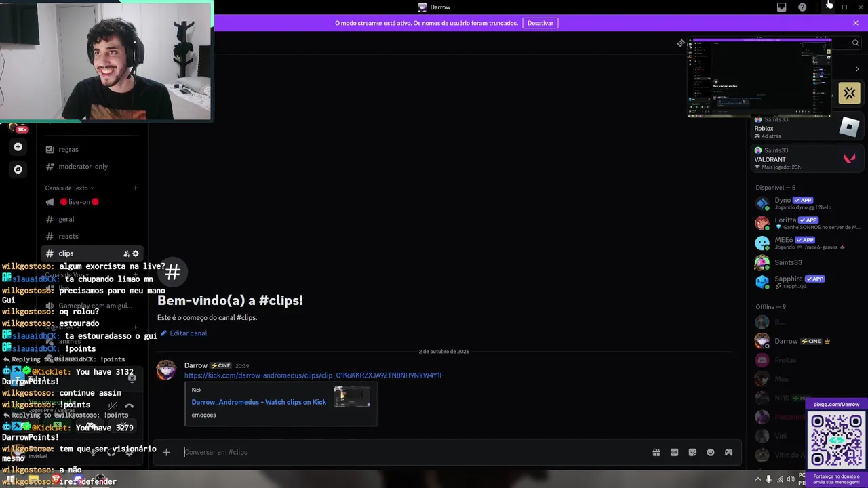Open Saints33 Roblox activity card
Image resolution: width=868 pixels, height=488 pixels.
pyautogui.click(x=807, y=127)
